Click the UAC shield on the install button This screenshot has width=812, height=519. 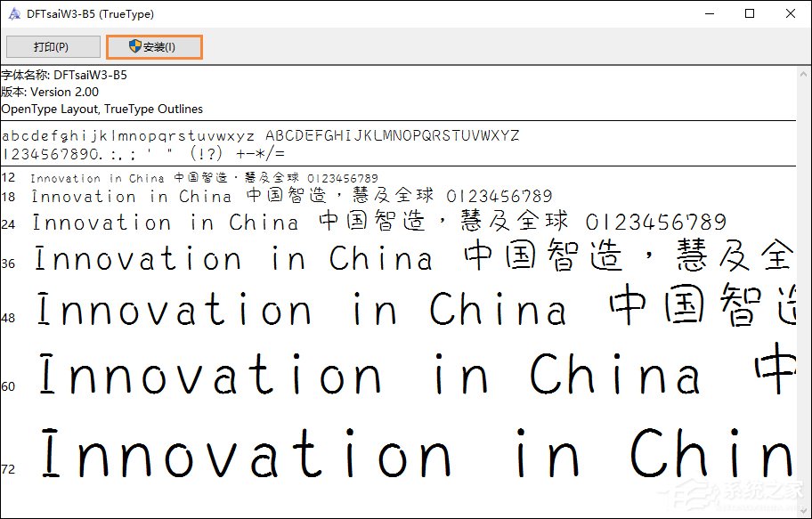click(x=135, y=46)
